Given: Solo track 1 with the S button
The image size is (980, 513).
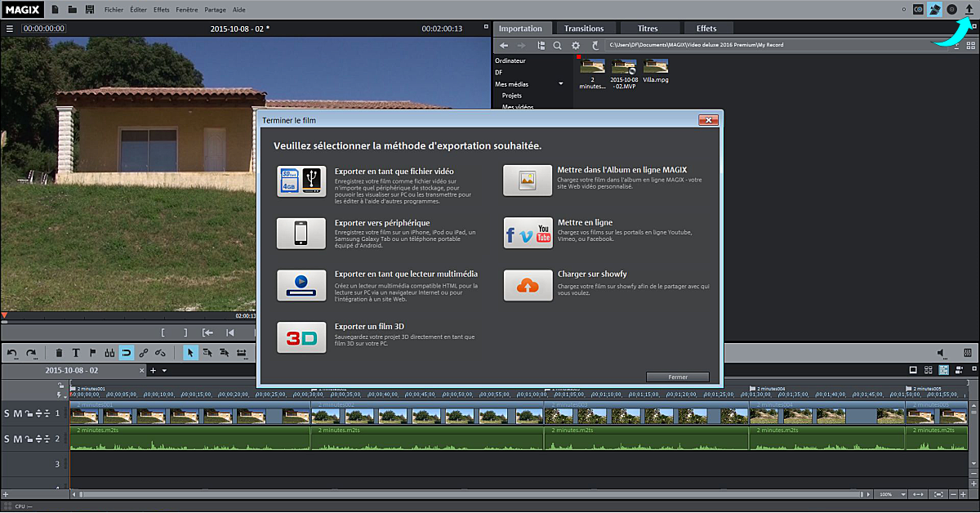Looking at the screenshot, I should [x=8, y=414].
